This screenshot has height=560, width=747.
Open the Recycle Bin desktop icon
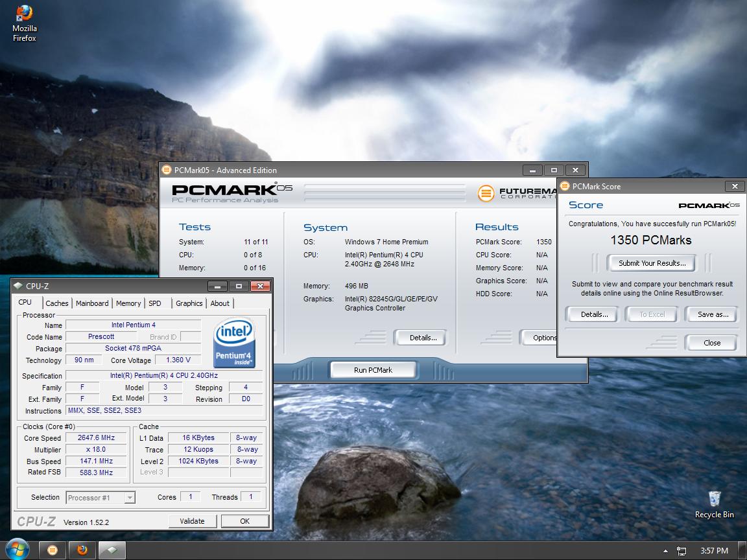[x=714, y=505]
